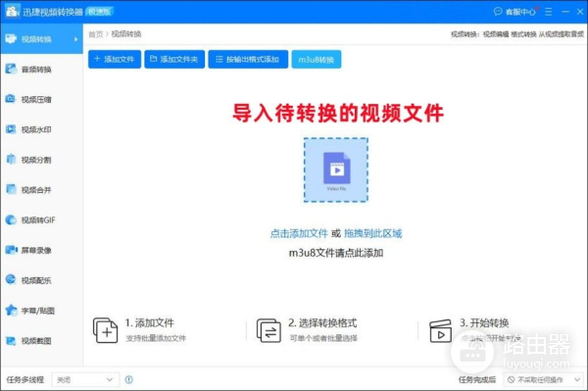
Task: Click the 视频截图 sidebar icon
Action: pyautogui.click(x=11, y=340)
